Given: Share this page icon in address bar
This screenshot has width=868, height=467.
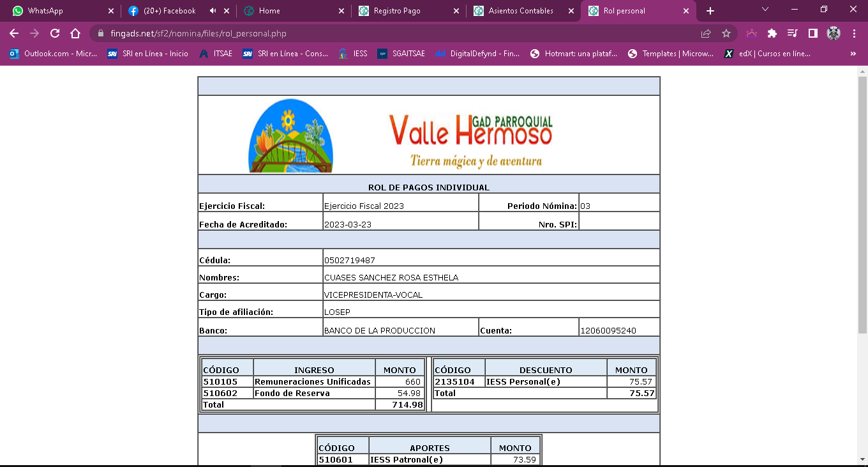Looking at the screenshot, I should coord(706,33).
